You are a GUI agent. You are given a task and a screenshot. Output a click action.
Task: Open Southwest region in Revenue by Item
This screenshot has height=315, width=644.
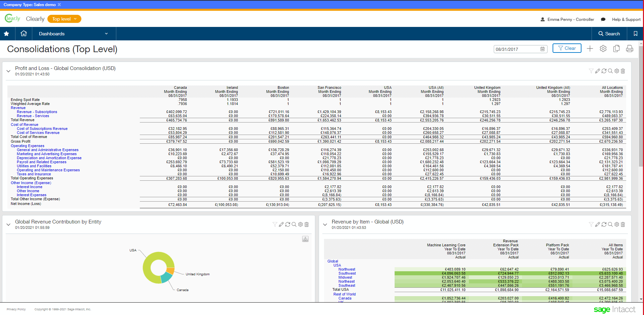click(x=347, y=273)
